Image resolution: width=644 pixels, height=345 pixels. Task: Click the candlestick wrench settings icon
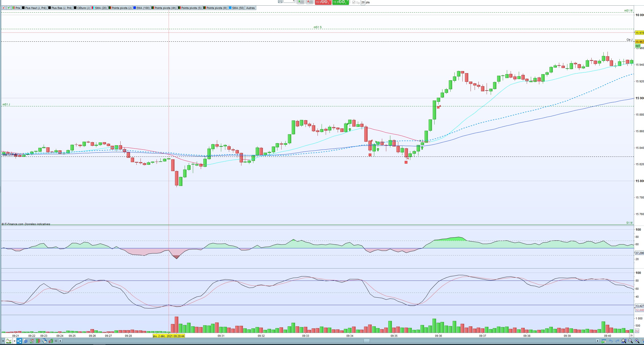[51, 341]
